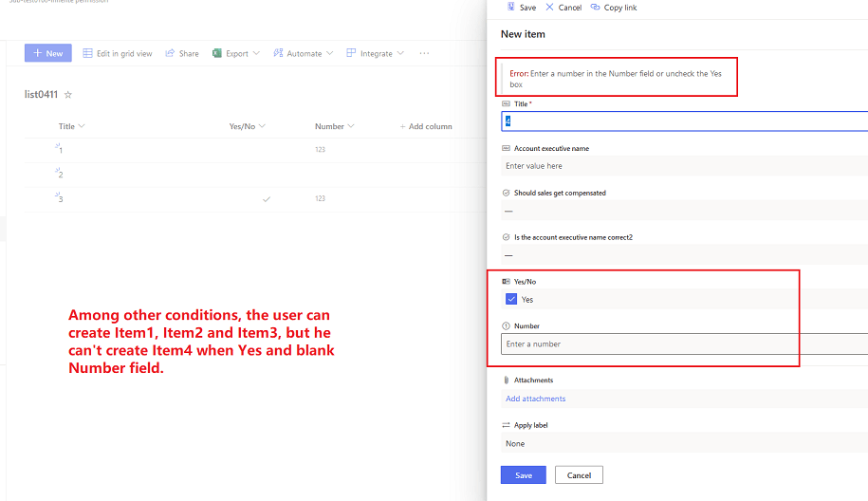This screenshot has width=868, height=501.
Task: Click the Title input field
Action: (x=684, y=121)
